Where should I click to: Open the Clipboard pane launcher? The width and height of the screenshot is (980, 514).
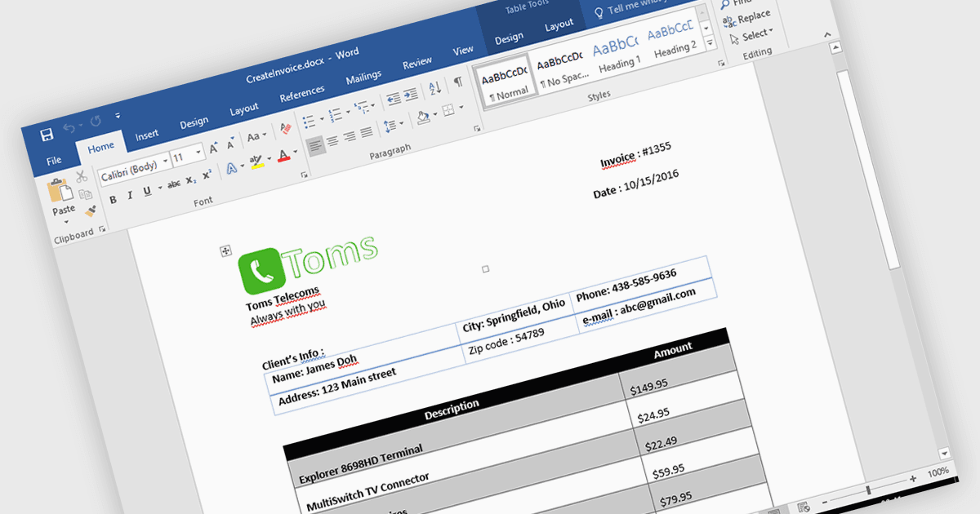click(x=102, y=231)
